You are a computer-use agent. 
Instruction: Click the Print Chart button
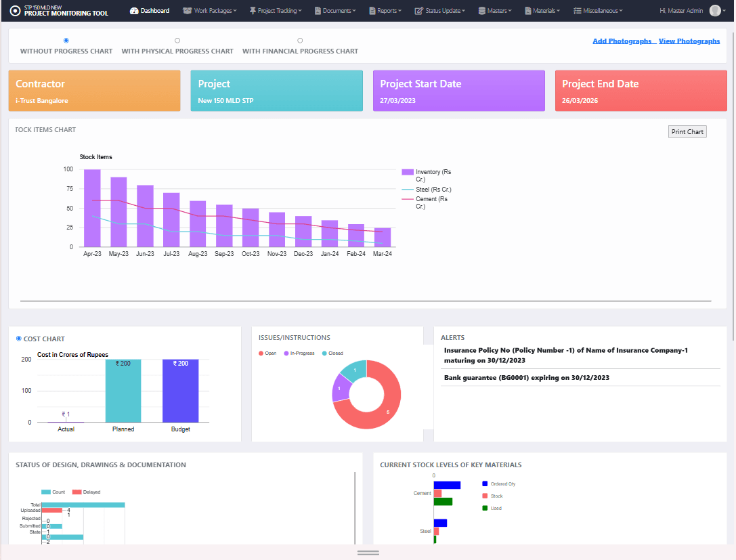pyautogui.click(x=687, y=132)
